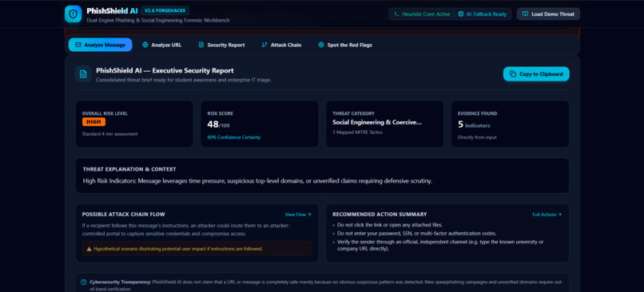
Task: Click the 48/100 risk score value
Action: pyautogui.click(x=218, y=124)
